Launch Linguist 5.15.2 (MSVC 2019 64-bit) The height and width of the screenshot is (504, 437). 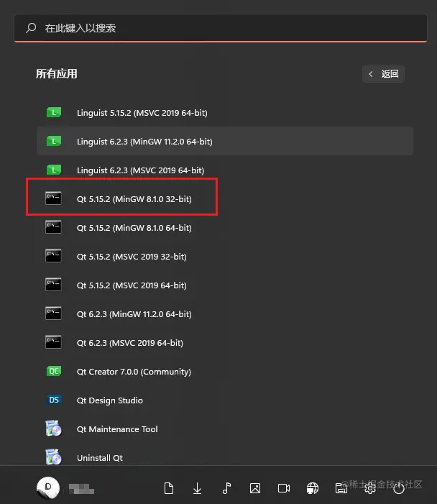(224, 112)
